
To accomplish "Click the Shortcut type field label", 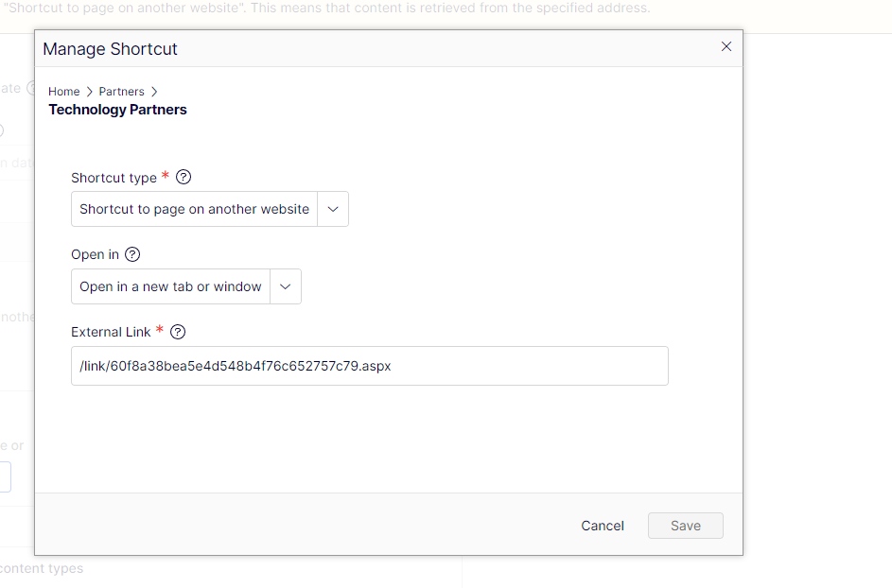I will [x=114, y=178].
